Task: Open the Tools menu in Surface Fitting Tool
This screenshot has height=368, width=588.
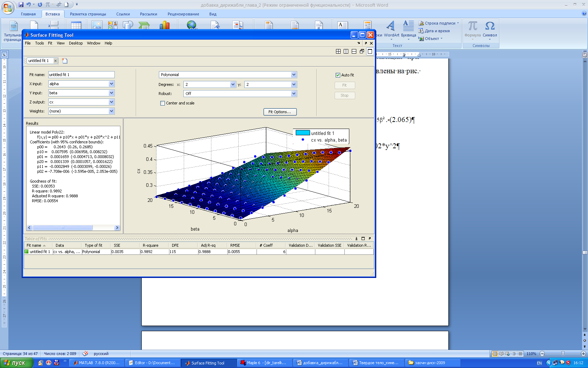Action: click(x=40, y=43)
